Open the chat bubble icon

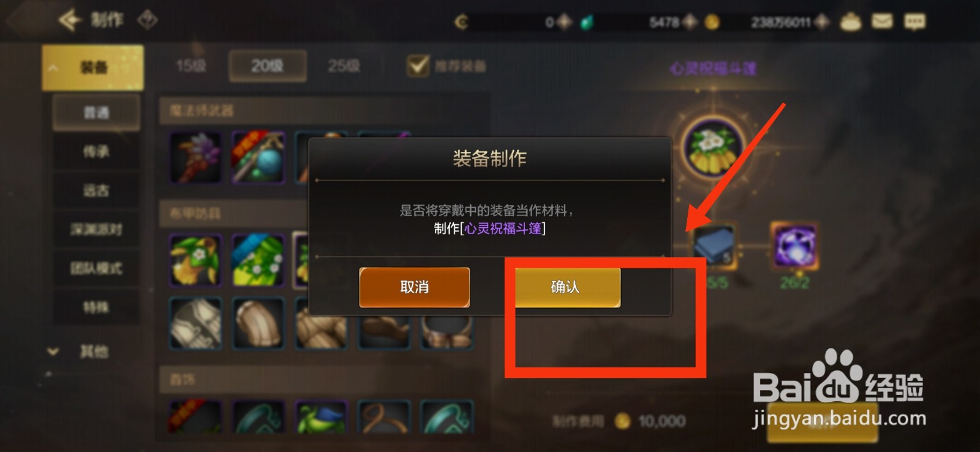(x=914, y=22)
